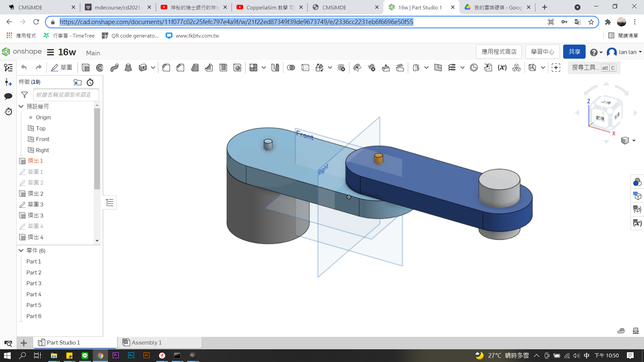Open the Transform tool dropdown arrow
This screenshot has height=362, width=644.
(x=330, y=68)
